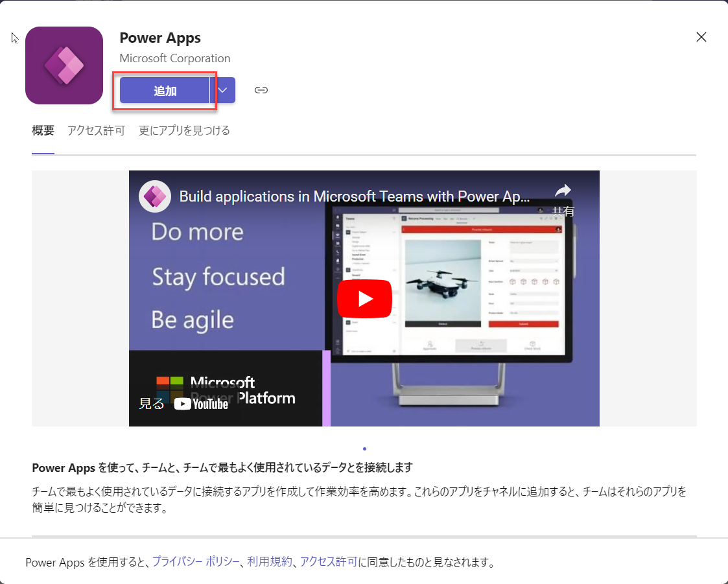Click the Microsoft Corporation publisher text
This screenshot has width=728, height=584.
click(x=175, y=58)
